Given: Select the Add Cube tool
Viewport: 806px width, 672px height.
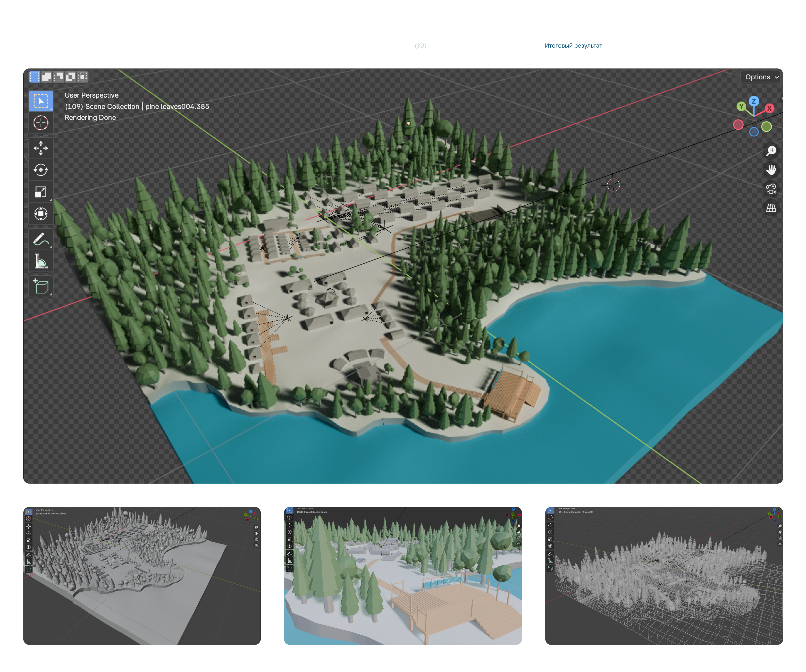Looking at the screenshot, I should point(41,286).
